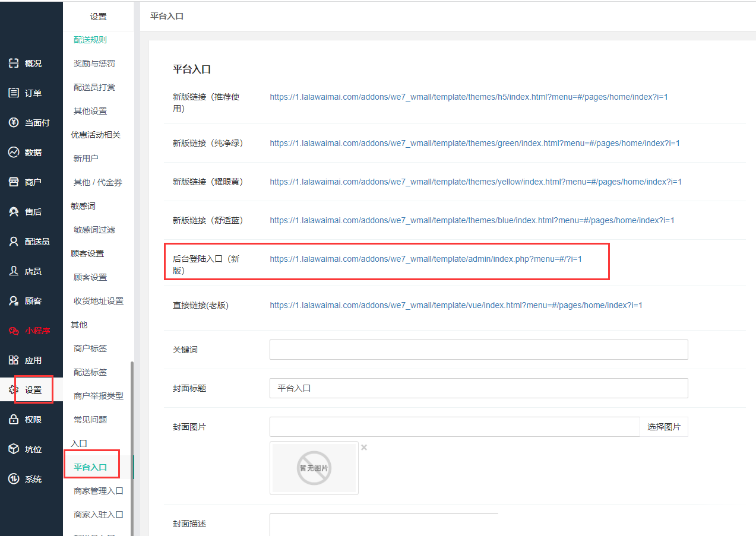Click the 订单 orders list icon
This screenshot has width=756, height=536.
(x=14, y=93)
